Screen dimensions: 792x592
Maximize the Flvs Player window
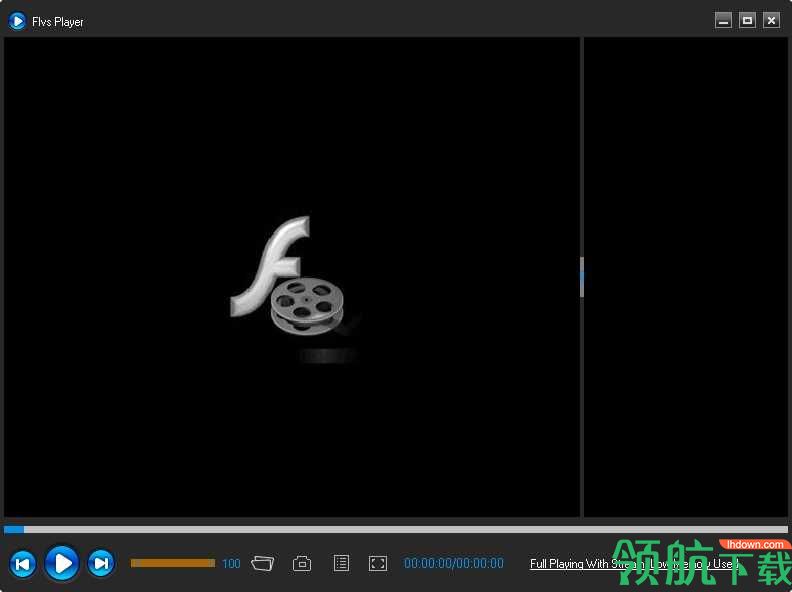(748, 21)
